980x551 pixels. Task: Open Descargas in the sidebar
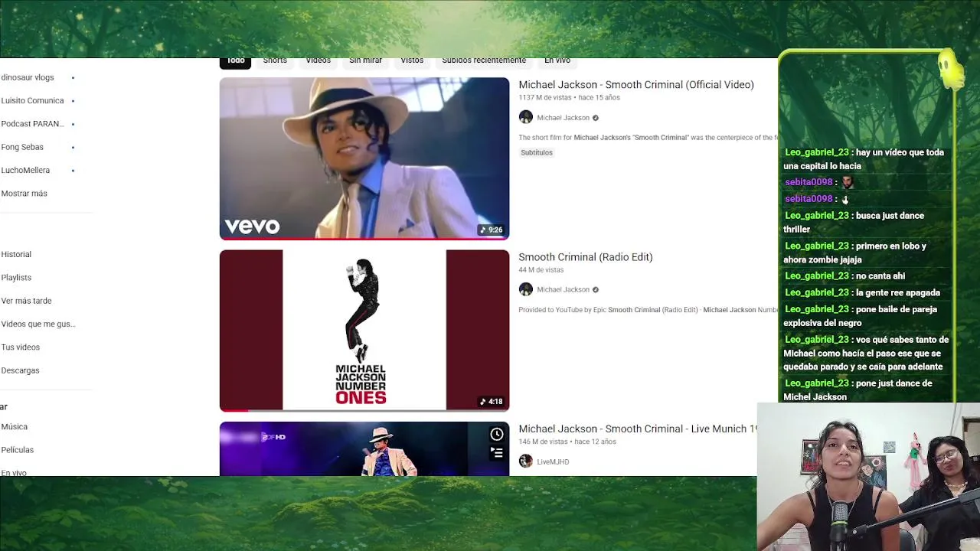pyautogui.click(x=20, y=370)
